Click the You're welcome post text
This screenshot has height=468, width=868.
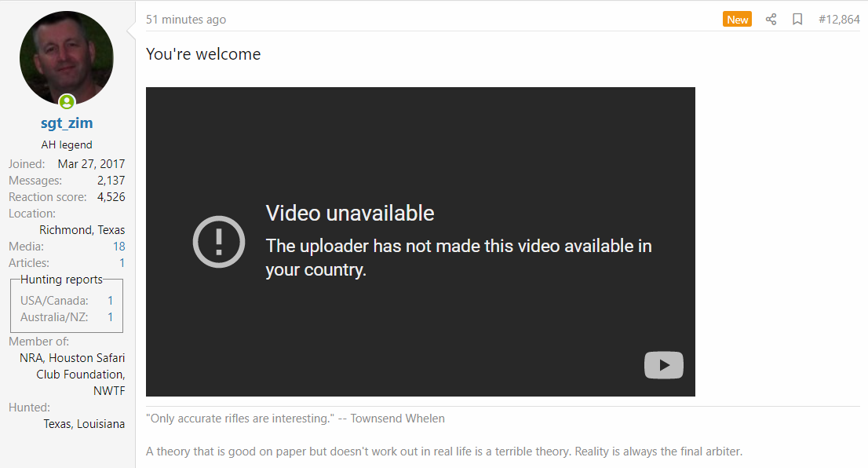coord(203,54)
